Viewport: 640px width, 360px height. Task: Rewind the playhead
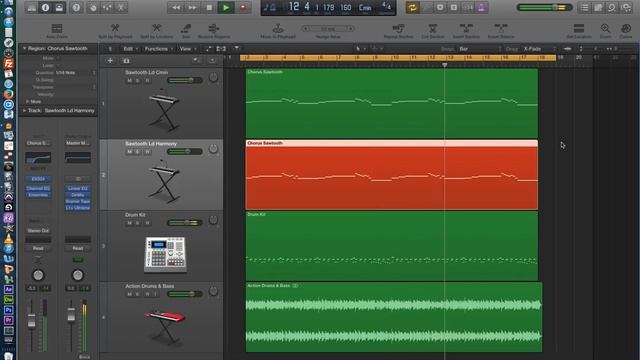176,7
